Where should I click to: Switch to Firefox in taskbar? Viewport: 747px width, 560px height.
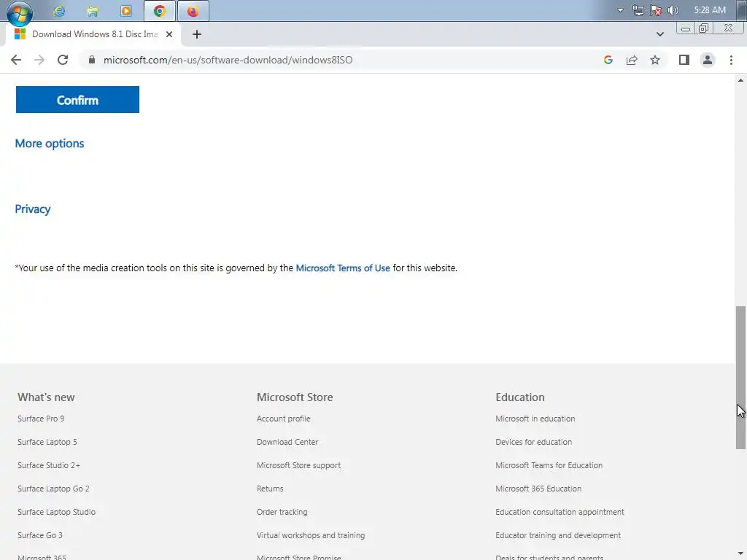[x=193, y=11]
